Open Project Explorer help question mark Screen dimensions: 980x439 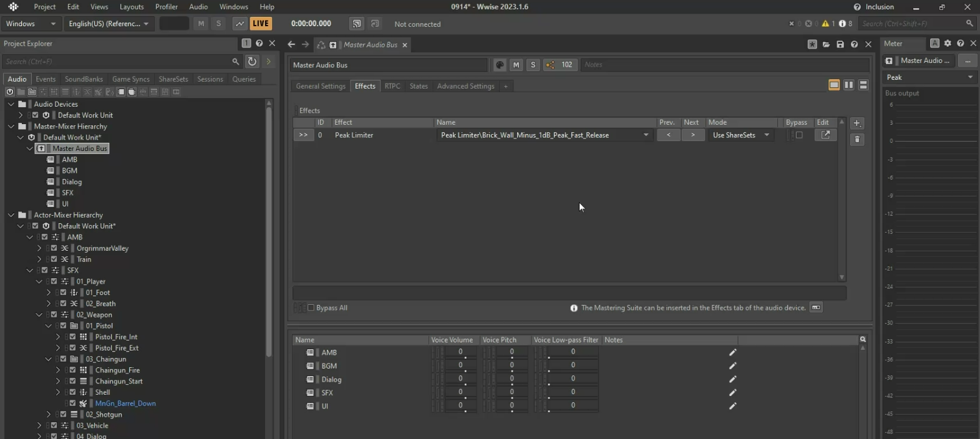pyautogui.click(x=259, y=43)
